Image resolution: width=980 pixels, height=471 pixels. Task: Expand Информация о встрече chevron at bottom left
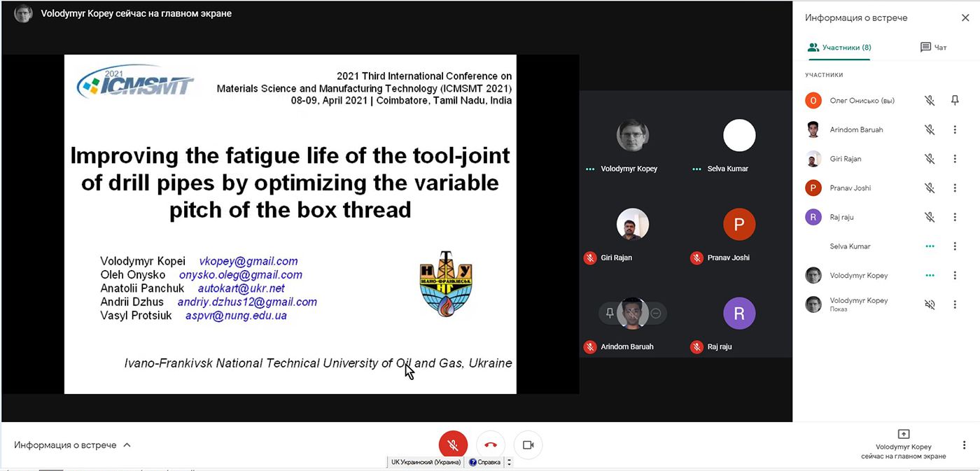pos(127,445)
